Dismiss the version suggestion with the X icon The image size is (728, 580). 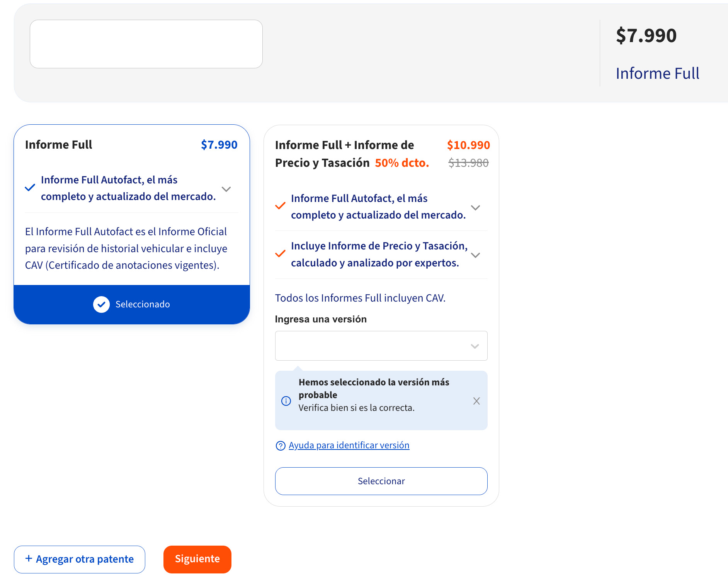(476, 401)
